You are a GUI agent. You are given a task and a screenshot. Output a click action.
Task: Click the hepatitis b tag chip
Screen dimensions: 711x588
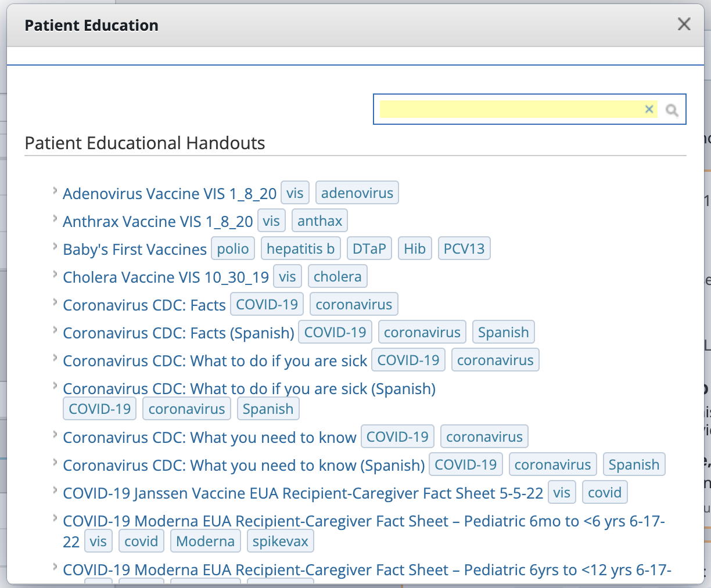pos(300,248)
